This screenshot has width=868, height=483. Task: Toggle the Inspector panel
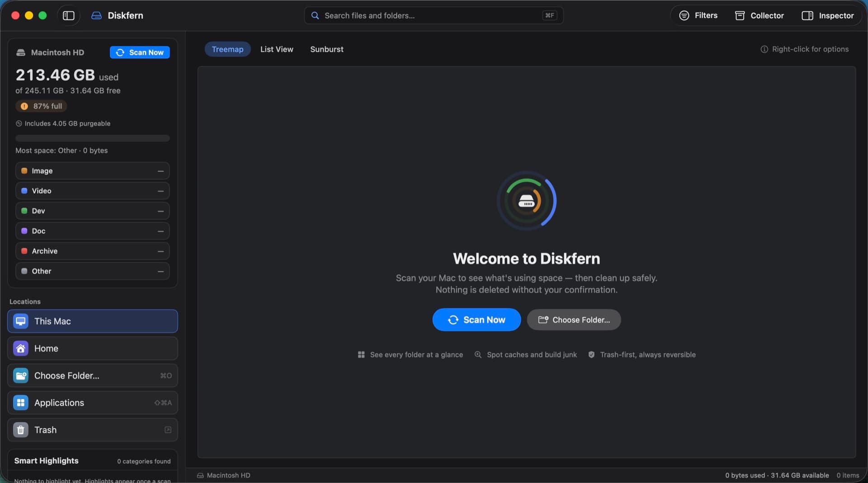click(x=828, y=15)
